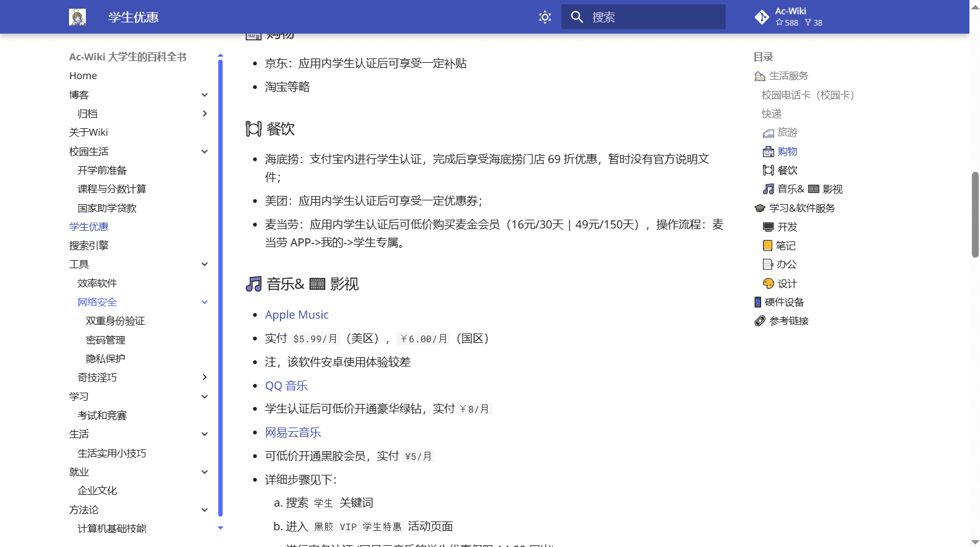This screenshot has height=547, width=980.
Task: Open 双重身份验证 page
Action: (x=116, y=321)
